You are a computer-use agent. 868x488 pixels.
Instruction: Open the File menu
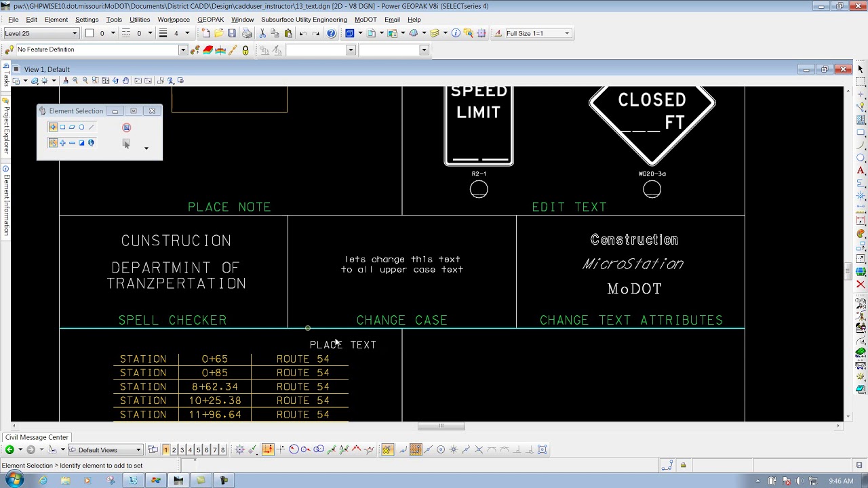(x=13, y=20)
